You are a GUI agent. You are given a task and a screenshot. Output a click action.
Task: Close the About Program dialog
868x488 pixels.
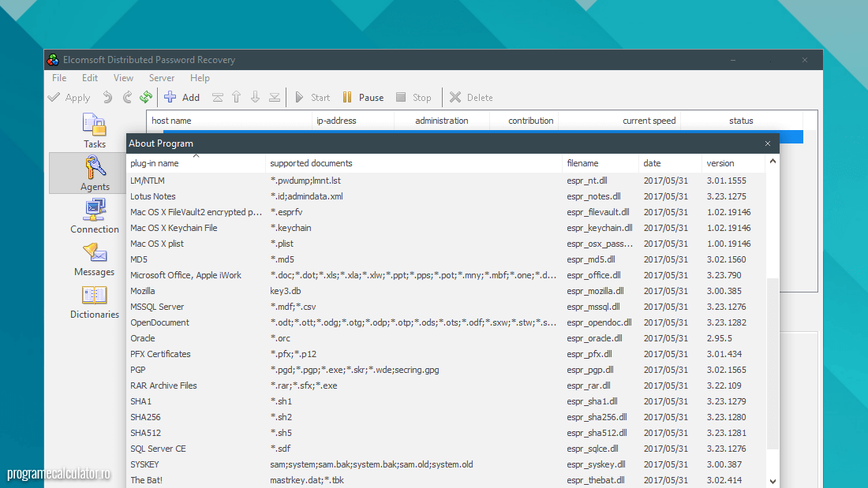768,143
